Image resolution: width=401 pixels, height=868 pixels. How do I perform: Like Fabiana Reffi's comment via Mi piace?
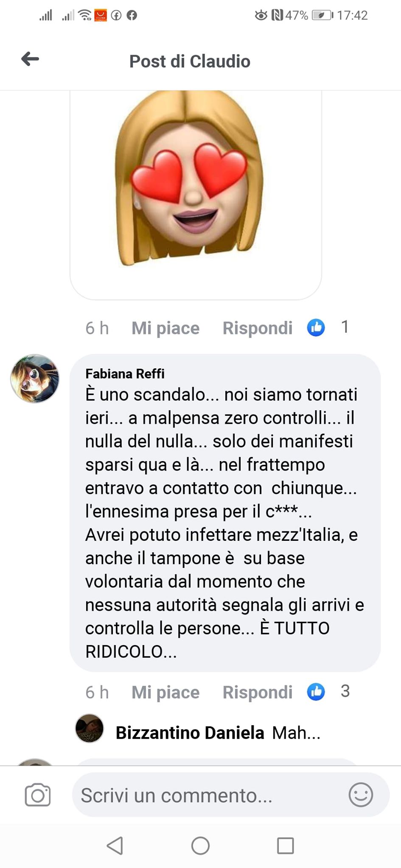(165, 692)
